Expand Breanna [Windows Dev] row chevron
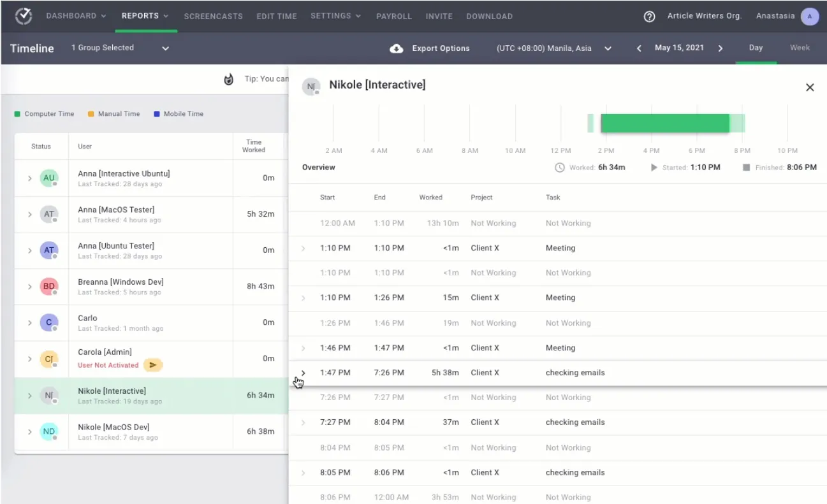827x504 pixels. (29, 287)
